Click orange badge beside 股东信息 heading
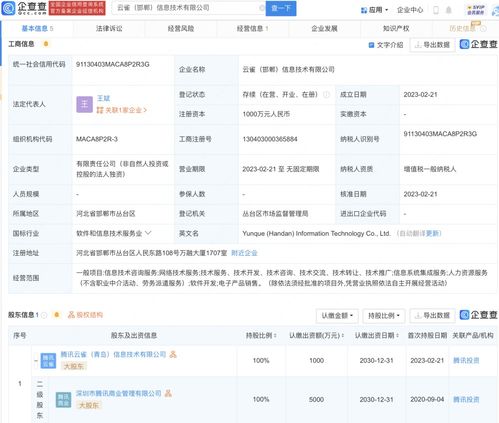Viewport: 499px width, 423px height. pyautogui.click(x=57, y=315)
